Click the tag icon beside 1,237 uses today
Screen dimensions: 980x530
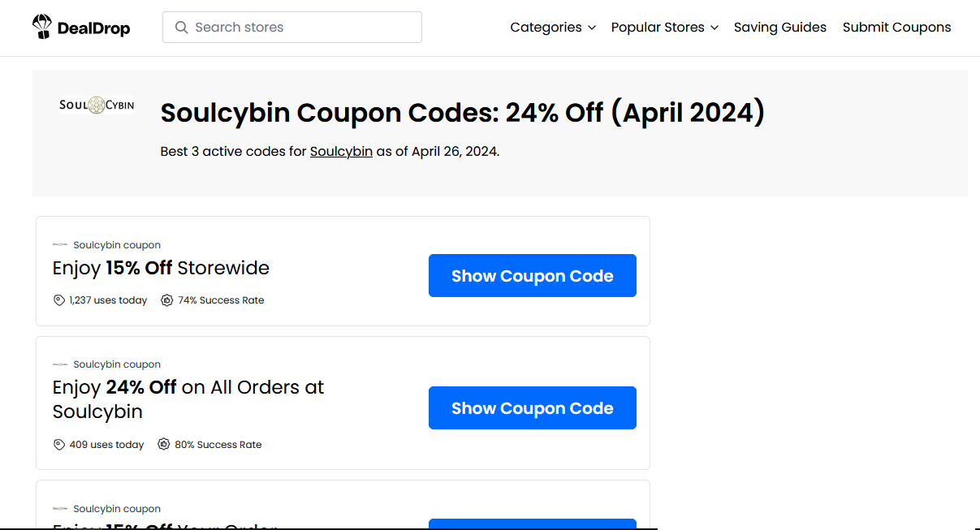click(x=58, y=300)
